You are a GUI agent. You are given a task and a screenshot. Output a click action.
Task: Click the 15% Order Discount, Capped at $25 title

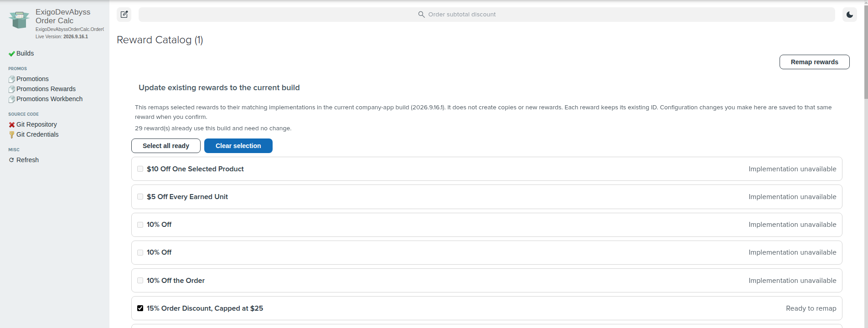(205, 308)
